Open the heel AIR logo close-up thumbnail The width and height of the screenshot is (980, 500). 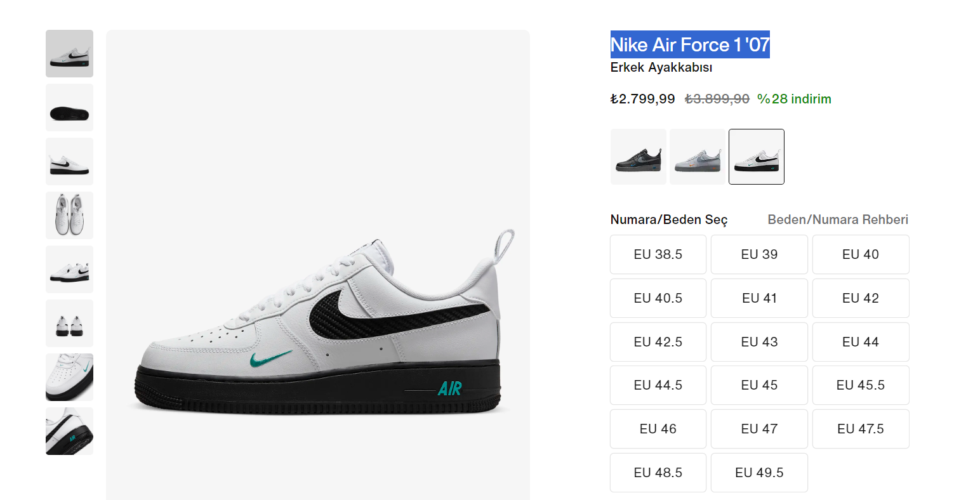[x=69, y=431]
